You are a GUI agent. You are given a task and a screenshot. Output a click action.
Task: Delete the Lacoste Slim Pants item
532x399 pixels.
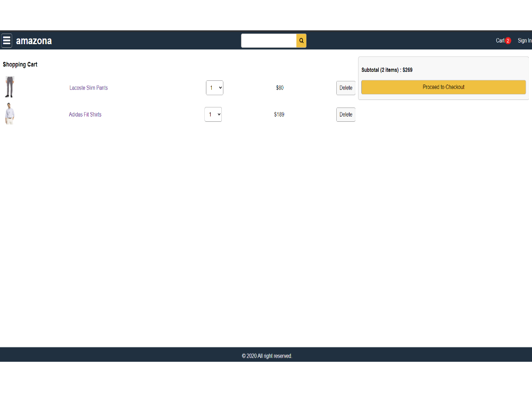click(x=345, y=88)
